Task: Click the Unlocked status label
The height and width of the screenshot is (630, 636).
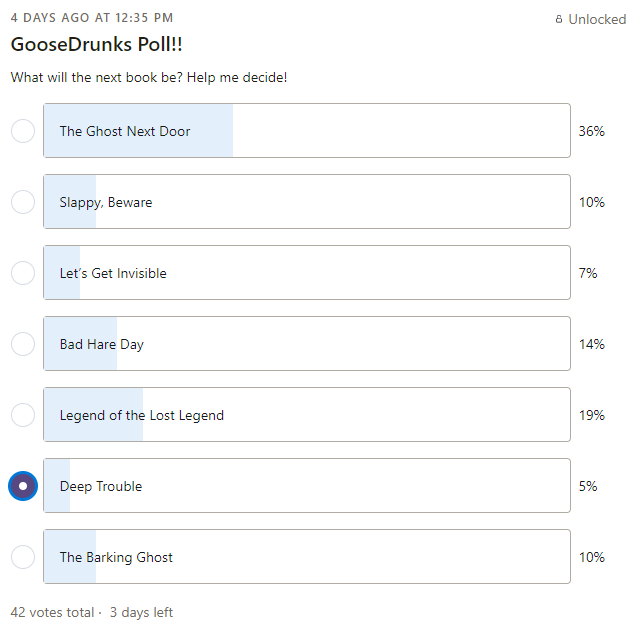Action: [x=597, y=19]
